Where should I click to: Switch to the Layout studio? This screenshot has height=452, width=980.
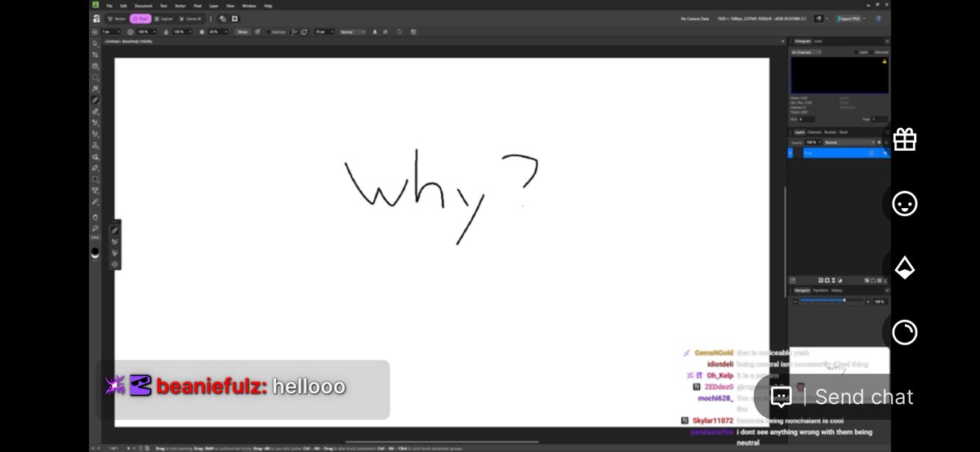pos(163,18)
